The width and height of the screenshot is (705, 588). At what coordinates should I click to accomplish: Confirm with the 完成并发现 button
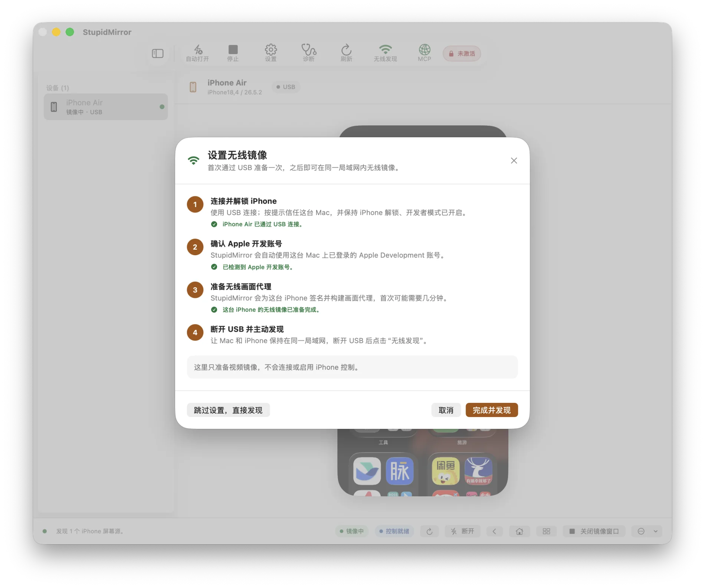click(492, 410)
